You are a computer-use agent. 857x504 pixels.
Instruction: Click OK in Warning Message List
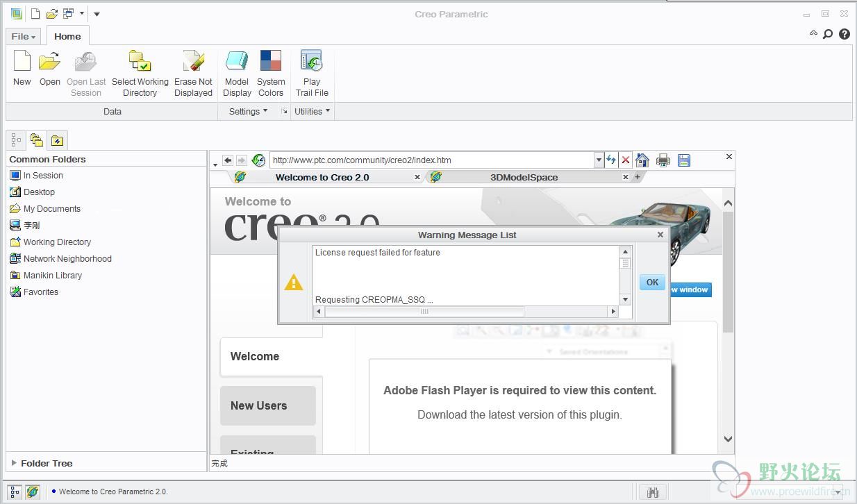coord(652,282)
